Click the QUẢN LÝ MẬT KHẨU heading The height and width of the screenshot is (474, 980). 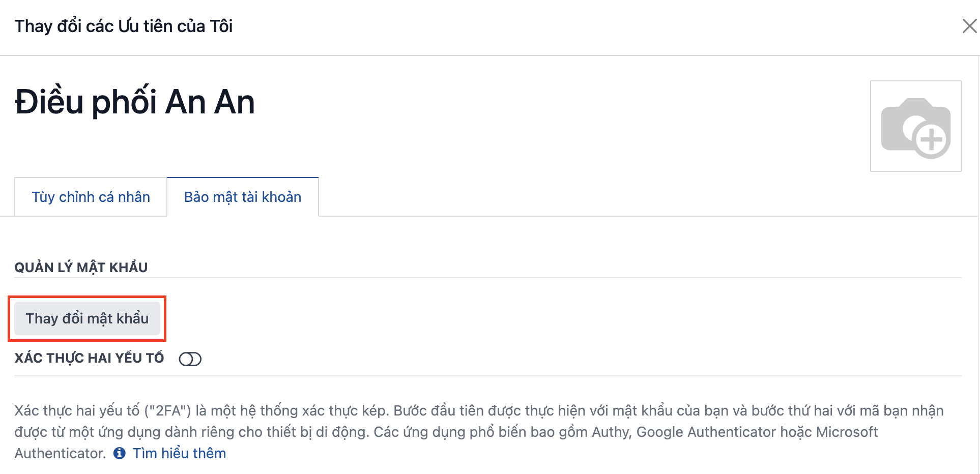coord(81,268)
